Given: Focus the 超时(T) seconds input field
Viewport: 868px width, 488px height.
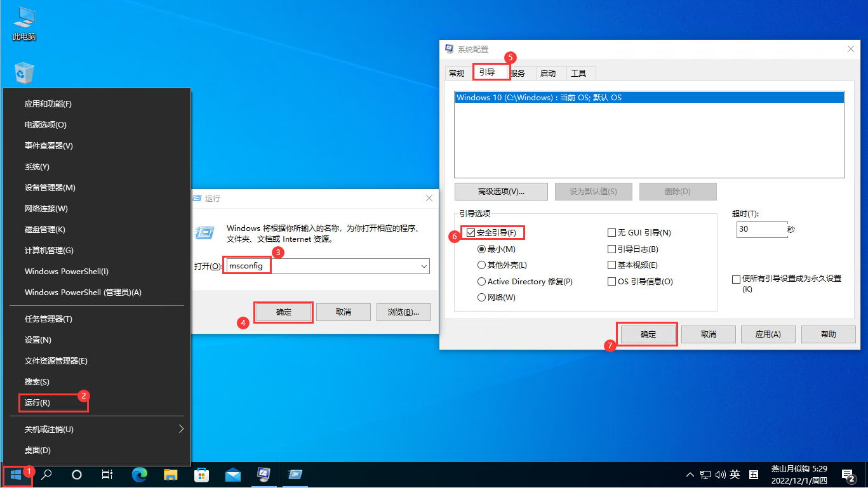Looking at the screenshot, I should coord(762,230).
